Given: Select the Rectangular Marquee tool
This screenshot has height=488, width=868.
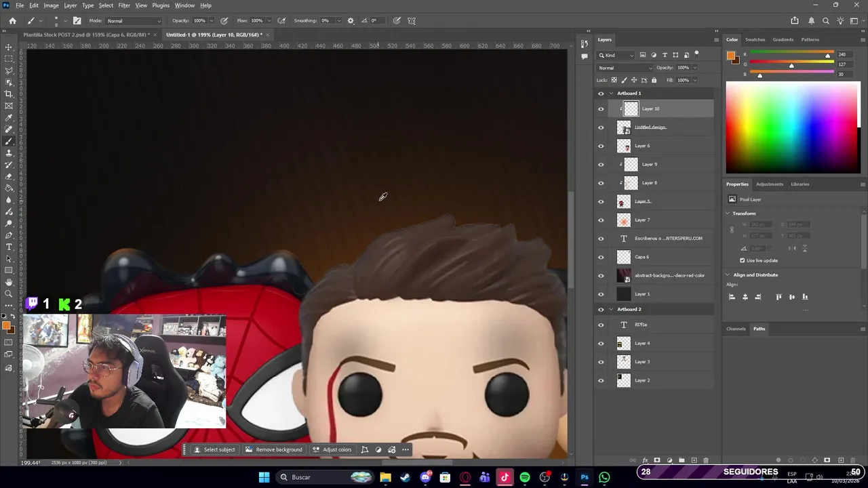Looking at the screenshot, I should tap(9, 59).
